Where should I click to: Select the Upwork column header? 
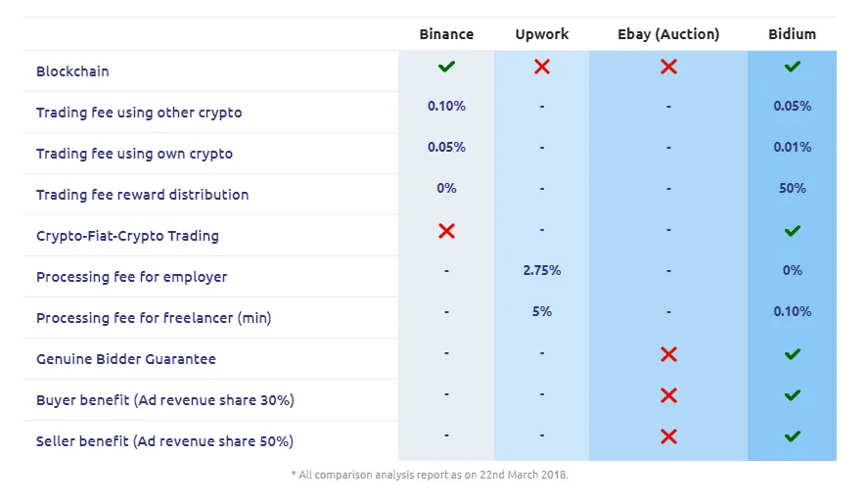(x=542, y=34)
